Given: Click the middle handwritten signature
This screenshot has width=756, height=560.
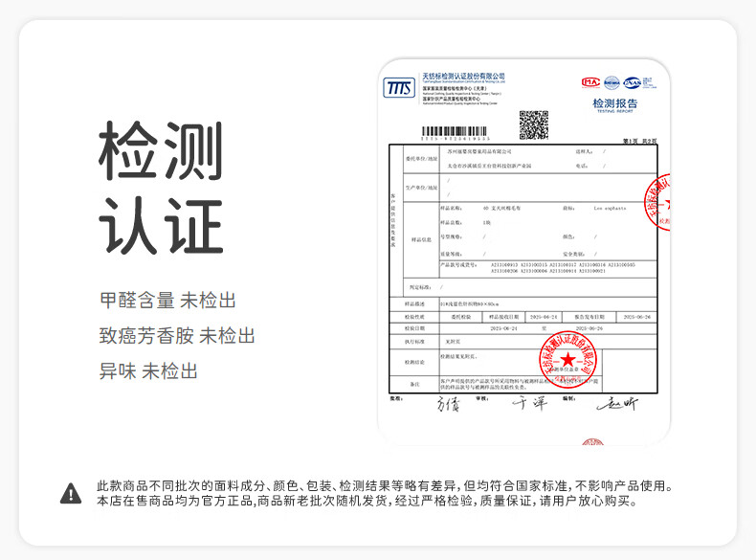Looking at the screenshot, I should (x=530, y=403).
